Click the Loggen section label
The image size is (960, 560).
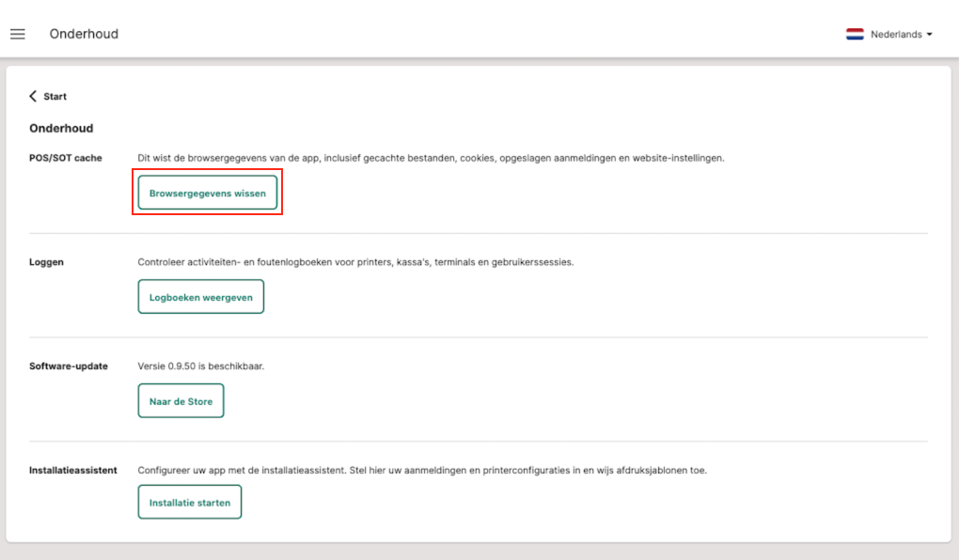point(47,262)
